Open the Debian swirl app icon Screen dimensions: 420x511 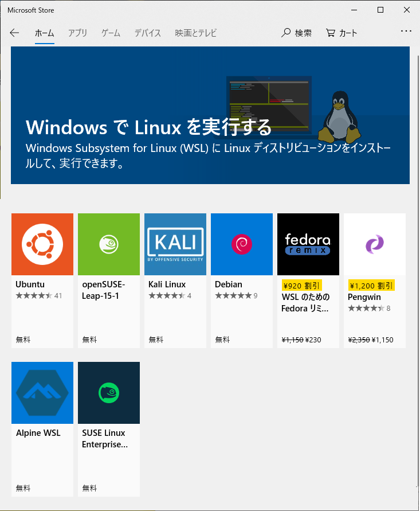coord(242,244)
